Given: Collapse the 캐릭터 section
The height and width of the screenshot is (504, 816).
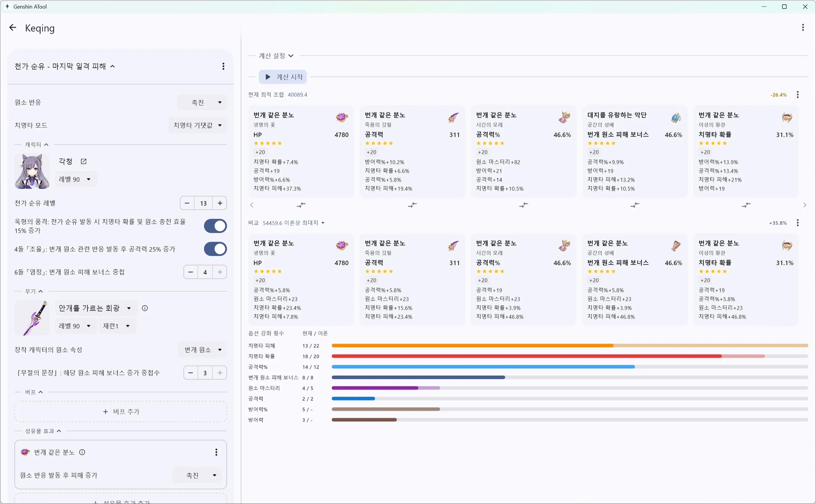Looking at the screenshot, I should [x=37, y=145].
